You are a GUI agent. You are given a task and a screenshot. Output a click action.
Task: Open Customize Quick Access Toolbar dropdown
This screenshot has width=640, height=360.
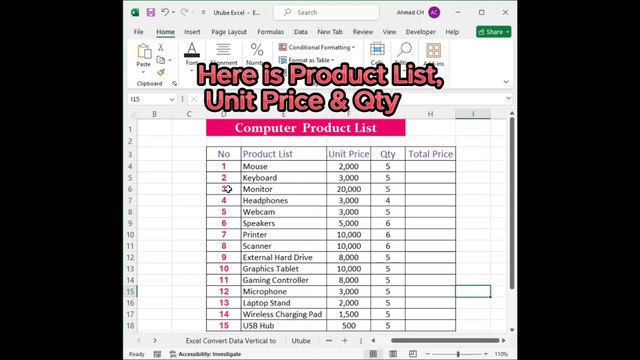(x=203, y=13)
